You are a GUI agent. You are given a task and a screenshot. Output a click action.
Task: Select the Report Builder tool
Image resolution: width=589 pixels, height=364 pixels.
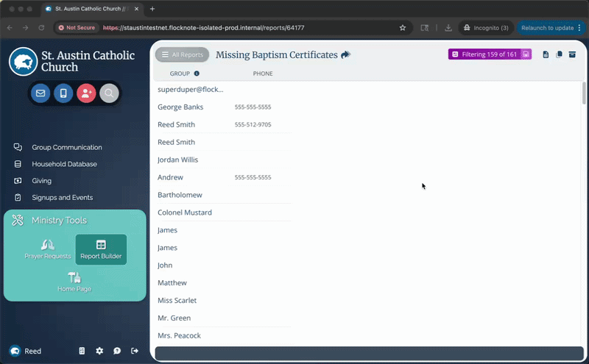[101, 249]
